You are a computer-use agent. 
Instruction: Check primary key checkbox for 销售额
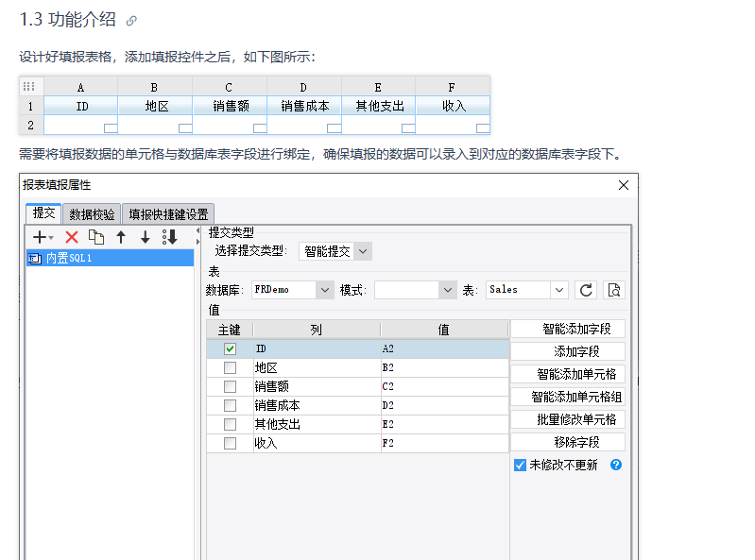(x=231, y=387)
